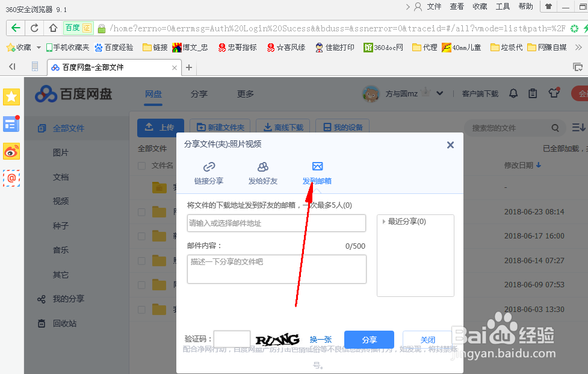Click the 邮件内容 description text area
The image size is (588, 374).
tap(277, 269)
